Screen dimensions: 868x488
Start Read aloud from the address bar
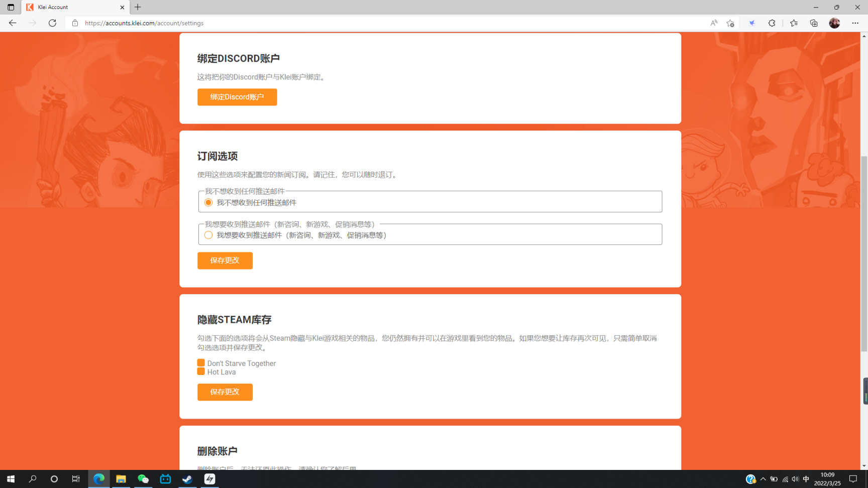pos(714,23)
